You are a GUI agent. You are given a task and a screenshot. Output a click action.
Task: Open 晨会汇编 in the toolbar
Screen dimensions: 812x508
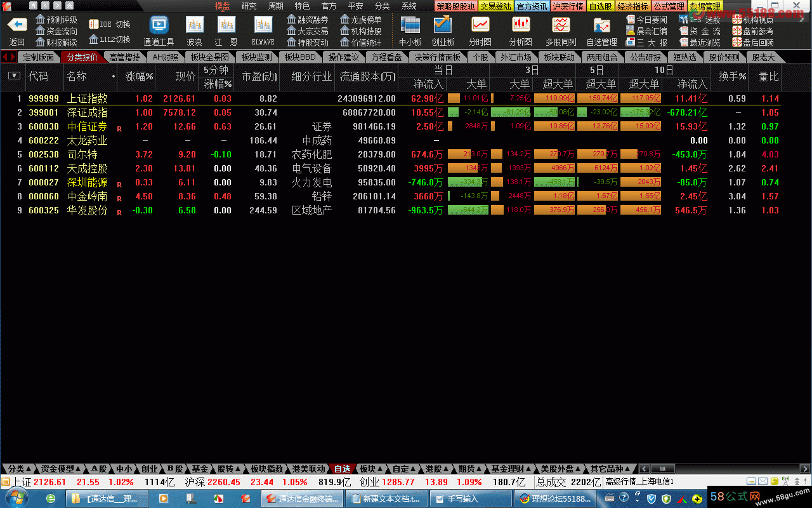[646, 31]
